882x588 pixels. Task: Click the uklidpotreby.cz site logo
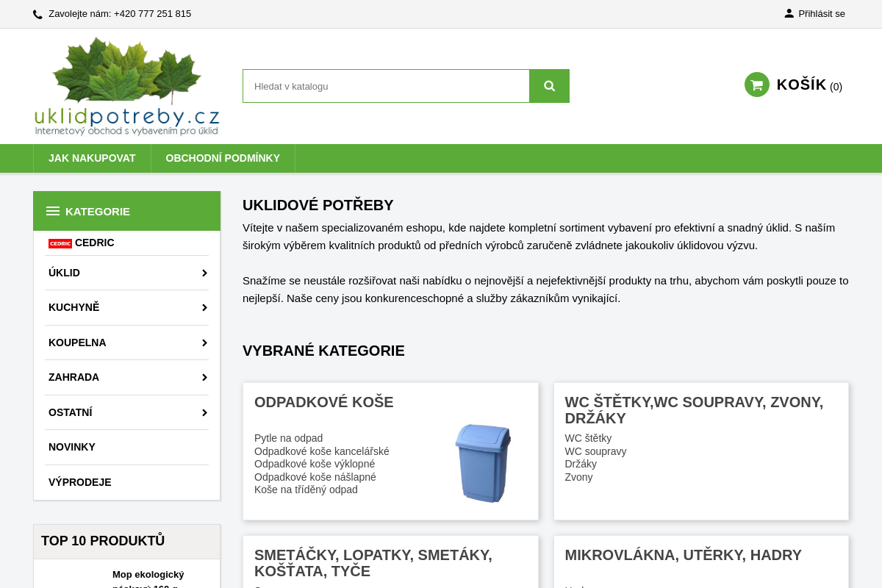point(126,85)
